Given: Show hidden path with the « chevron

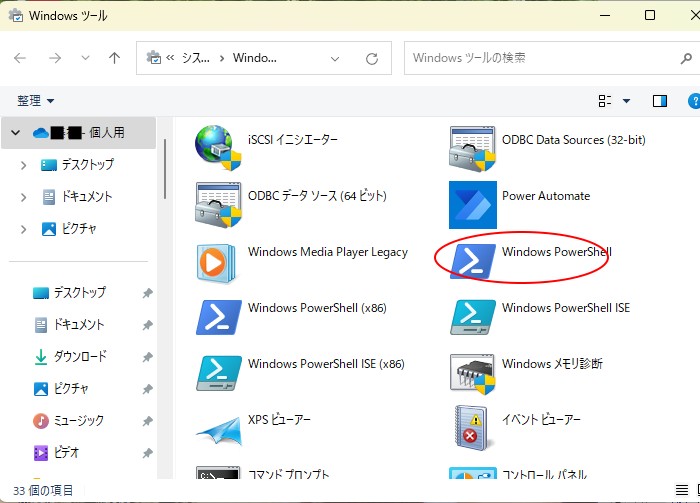Looking at the screenshot, I should (x=170, y=58).
